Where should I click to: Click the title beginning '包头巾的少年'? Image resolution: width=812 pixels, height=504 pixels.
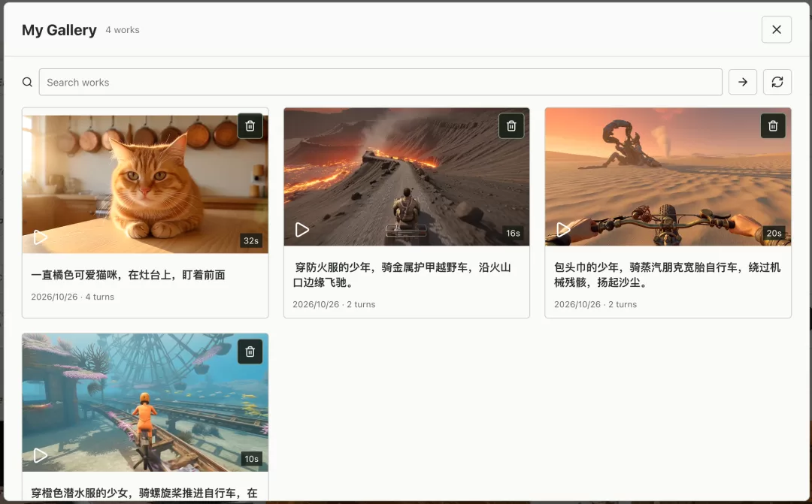point(667,275)
